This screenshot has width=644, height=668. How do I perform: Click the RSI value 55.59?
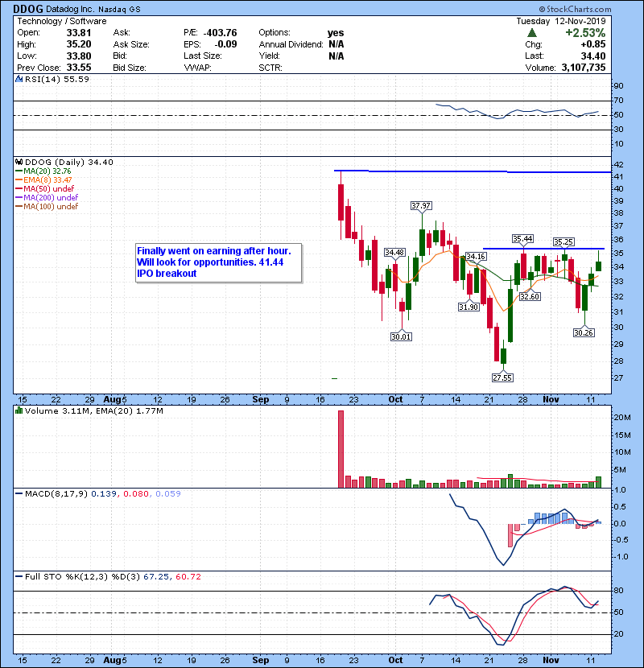coord(76,79)
